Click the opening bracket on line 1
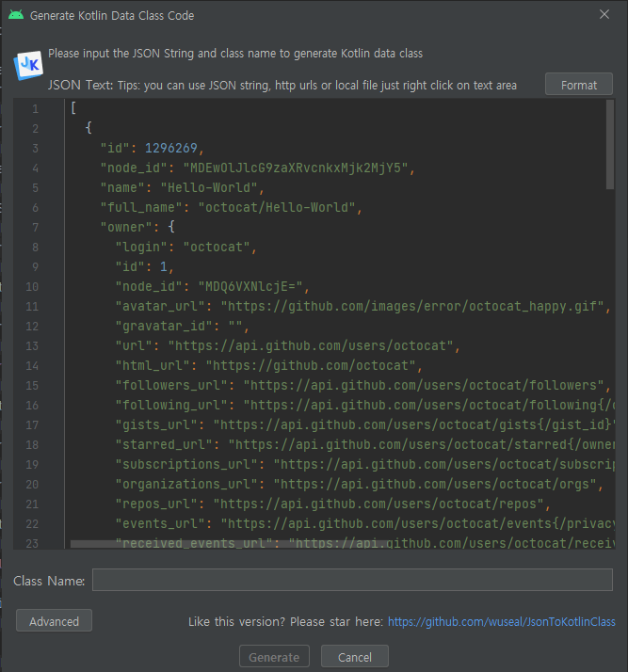 point(73,109)
